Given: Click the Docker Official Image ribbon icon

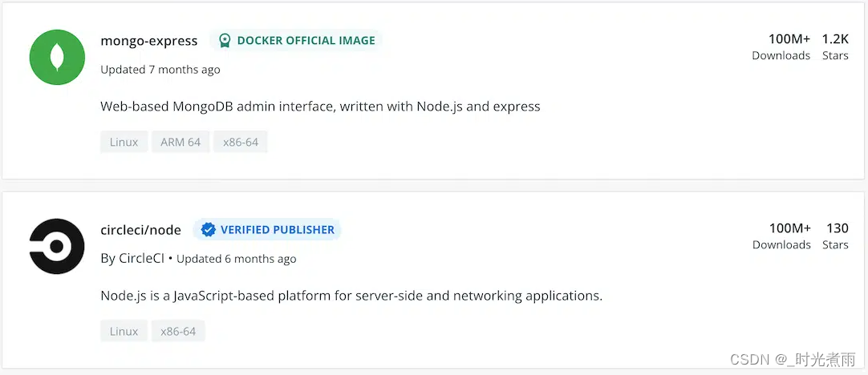Looking at the screenshot, I should (x=224, y=40).
